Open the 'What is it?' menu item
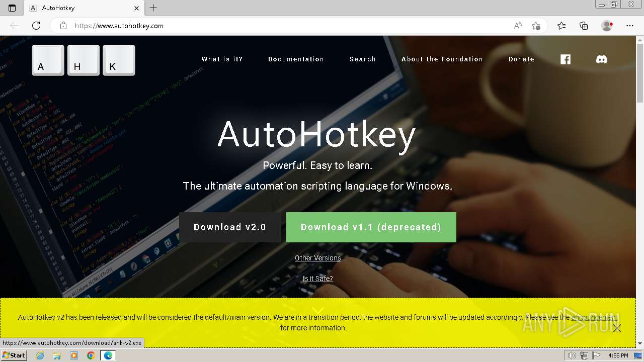This screenshot has height=362, width=644. (222, 59)
